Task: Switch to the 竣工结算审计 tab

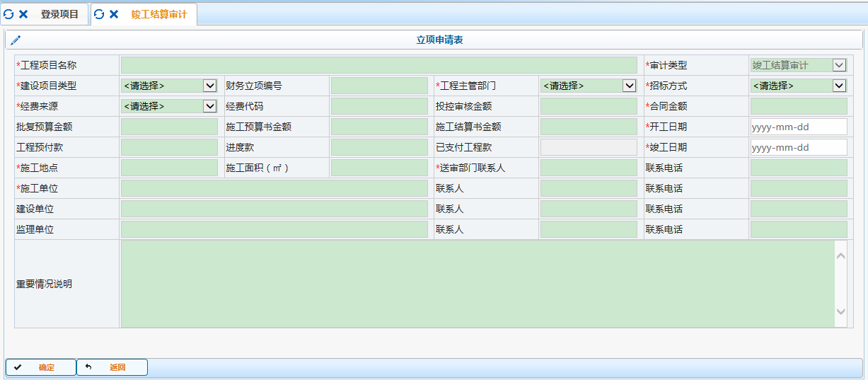Action: 159,14
